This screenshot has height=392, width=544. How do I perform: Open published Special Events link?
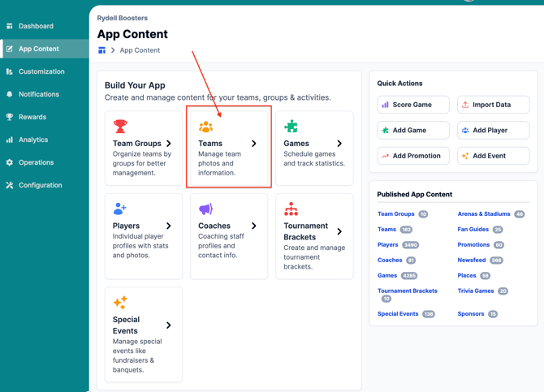pyautogui.click(x=398, y=313)
